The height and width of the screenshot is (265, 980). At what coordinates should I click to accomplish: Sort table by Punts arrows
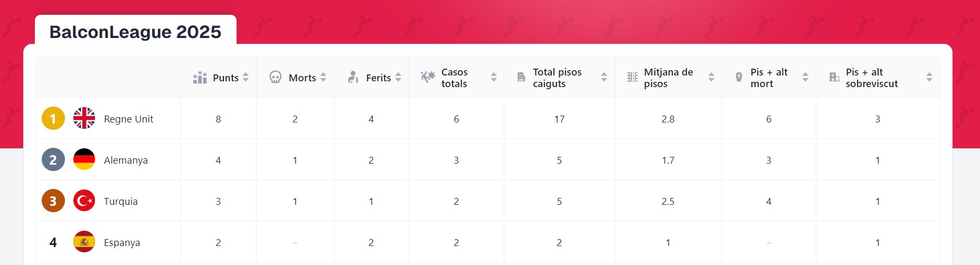pyautogui.click(x=246, y=78)
